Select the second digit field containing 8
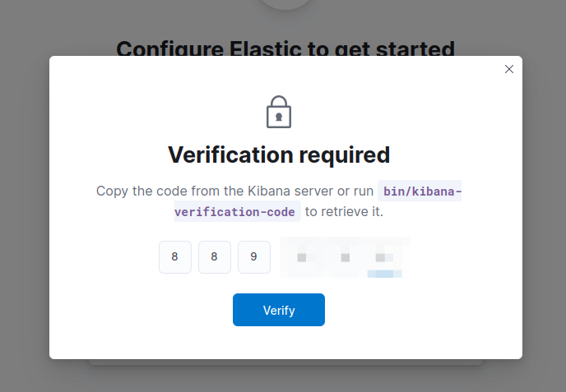The image size is (566, 392). [x=215, y=257]
